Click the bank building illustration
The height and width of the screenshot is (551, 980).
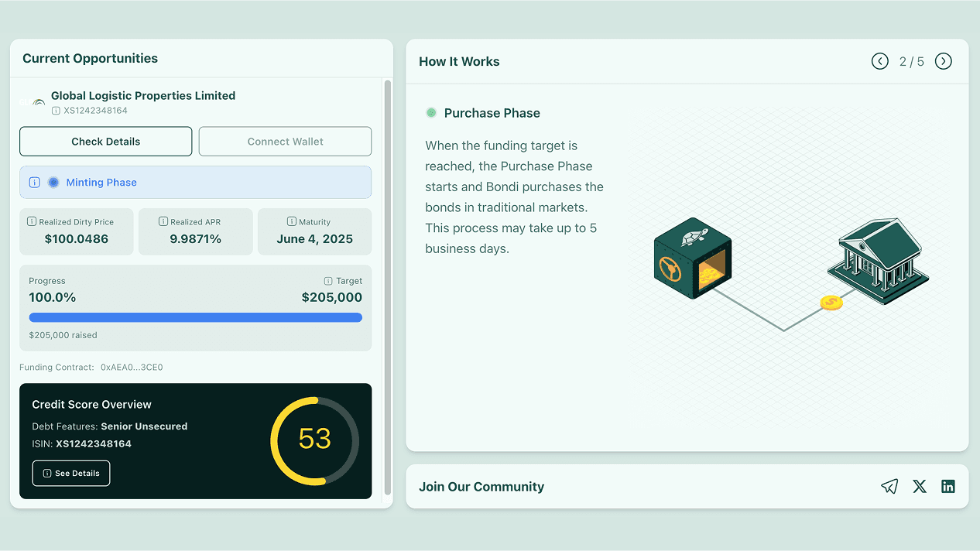[x=878, y=262]
